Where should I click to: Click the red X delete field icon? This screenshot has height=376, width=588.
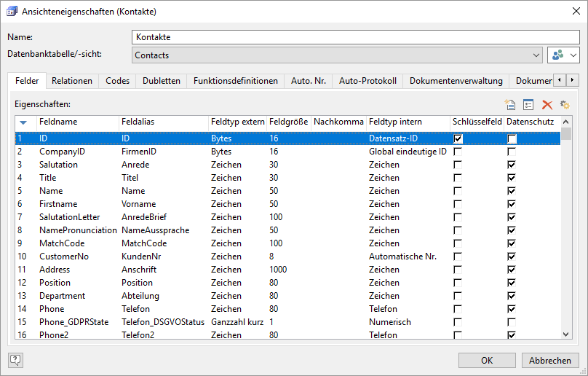click(547, 105)
